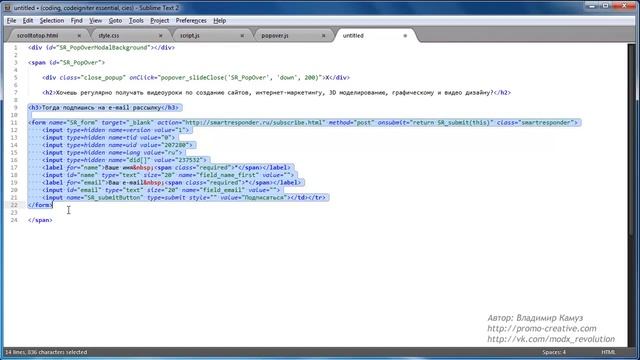The width and height of the screenshot is (640, 360).
Task: Open the Selection menu
Action: coord(52,20)
